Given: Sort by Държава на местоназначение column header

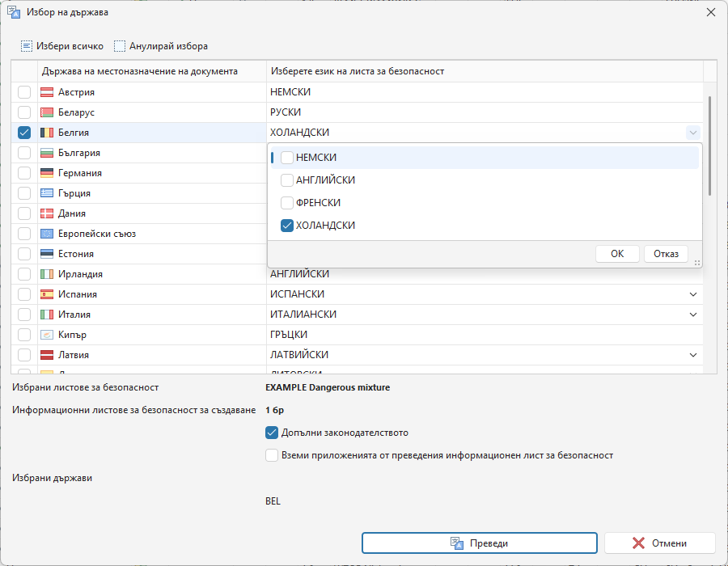Looking at the screenshot, I should click(x=152, y=71).
